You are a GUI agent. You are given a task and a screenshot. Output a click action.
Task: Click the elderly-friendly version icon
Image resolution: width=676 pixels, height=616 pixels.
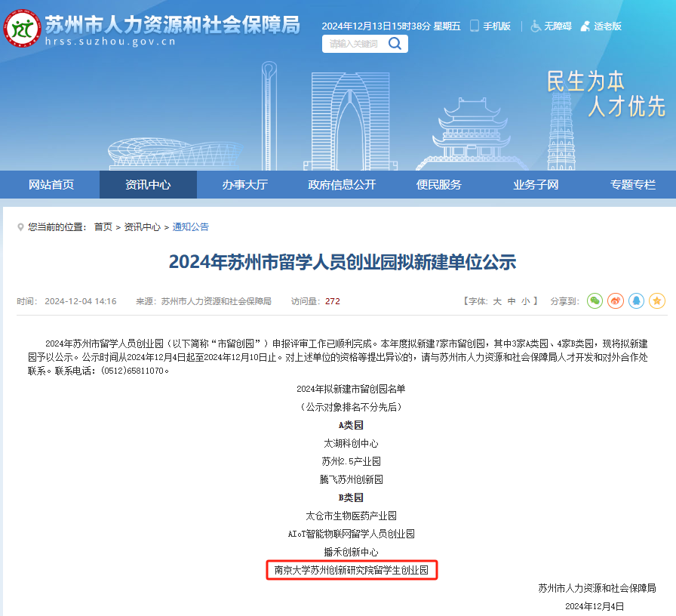pyautogui.click(x=585, y=26)
